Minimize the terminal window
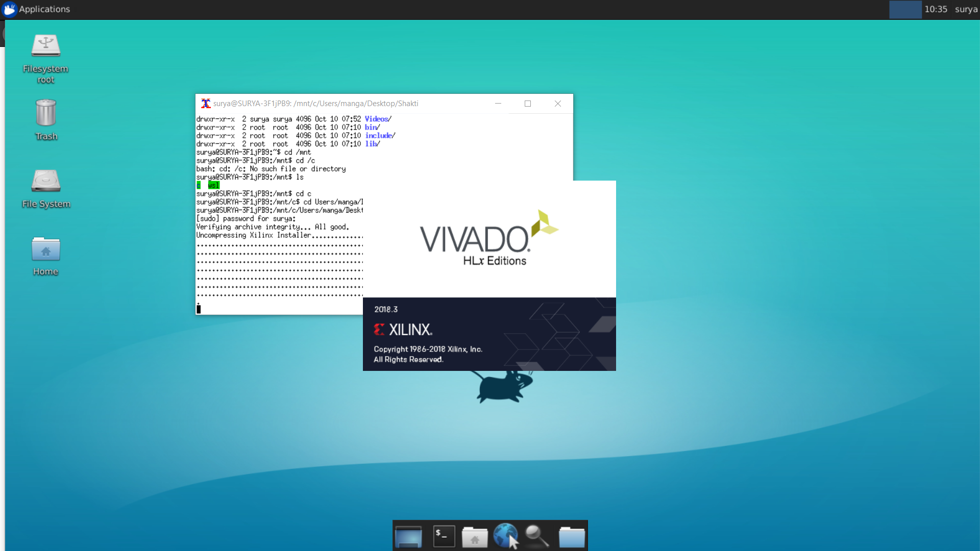 pos(498,104)
